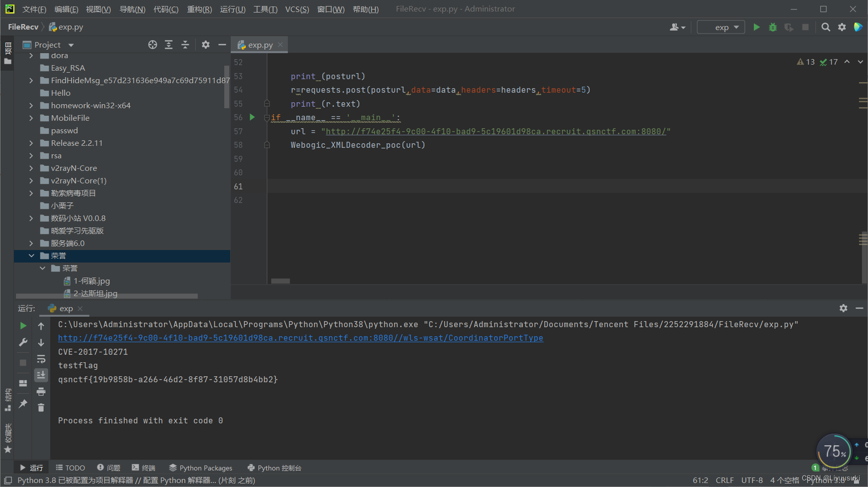Viewport: 868px width, 487px height.
Task: Toggle scroll to end in console
Action: (41, 375)
